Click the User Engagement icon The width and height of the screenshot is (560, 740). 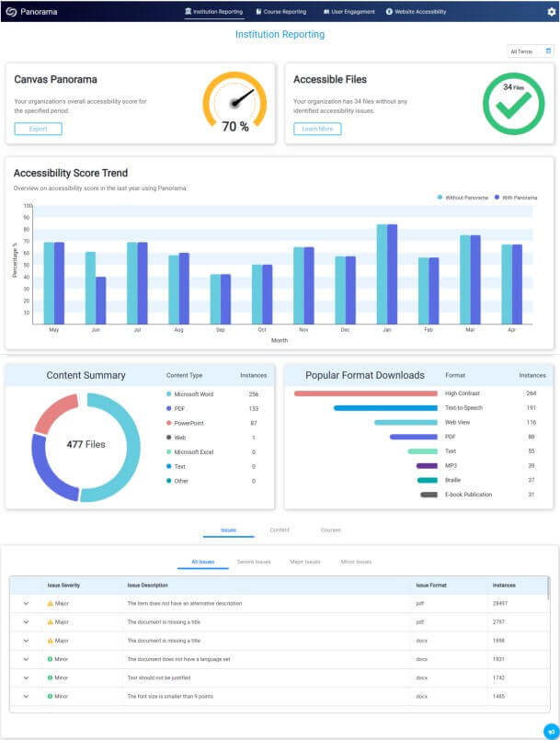(x=326, y=11)
